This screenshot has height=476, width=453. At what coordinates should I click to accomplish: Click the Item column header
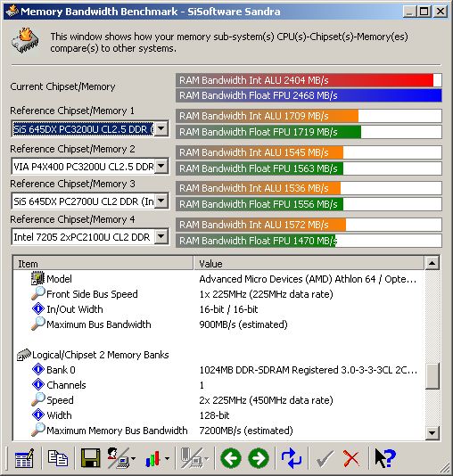[x=103, y=263]
